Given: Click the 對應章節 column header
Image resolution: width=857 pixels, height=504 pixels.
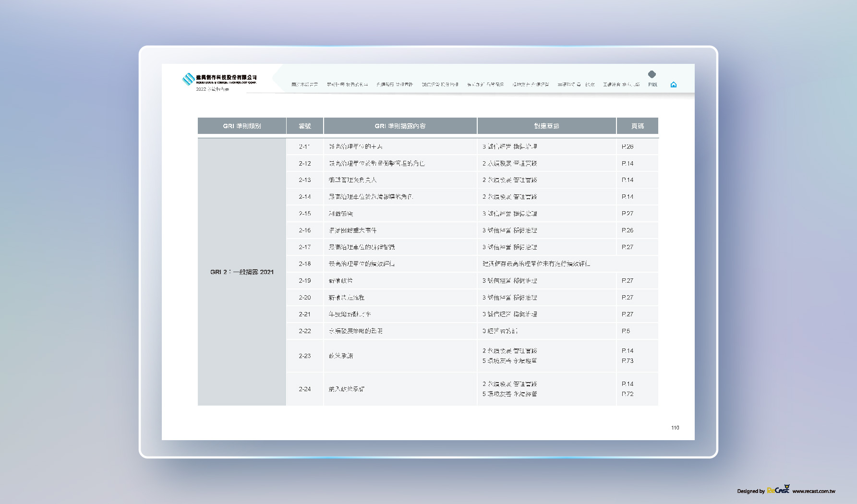Looking at the screenshot, I should point(547,126).
